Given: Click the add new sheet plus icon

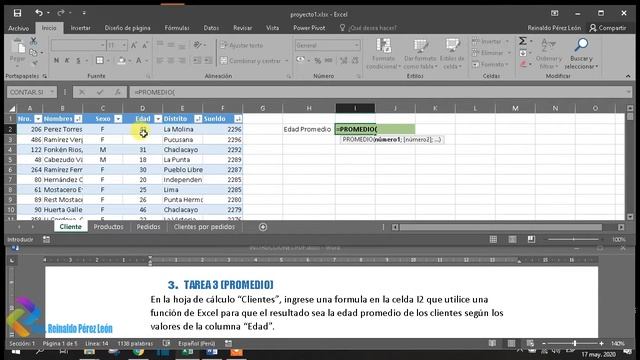Looking at the screenshot, I should [x=263, y=227].
